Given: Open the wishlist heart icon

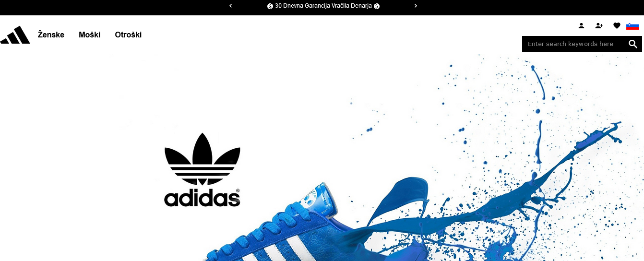Looking at the screenshot, I should [x=617, y=26].
